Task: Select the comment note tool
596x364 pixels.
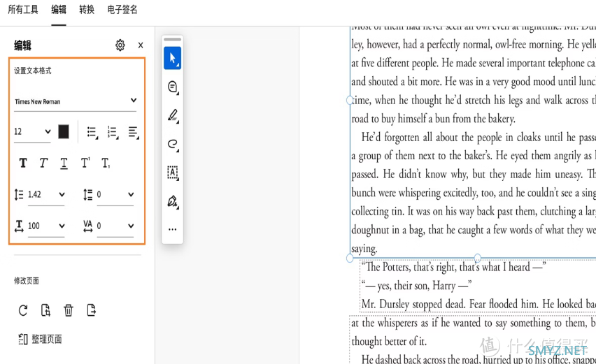Action: [173, 87]
